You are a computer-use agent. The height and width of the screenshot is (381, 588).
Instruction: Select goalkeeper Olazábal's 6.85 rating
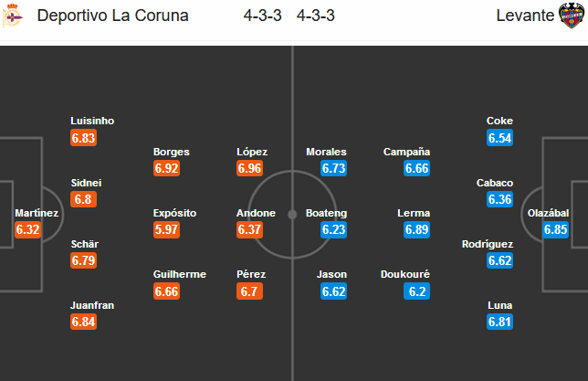(556, 230)
